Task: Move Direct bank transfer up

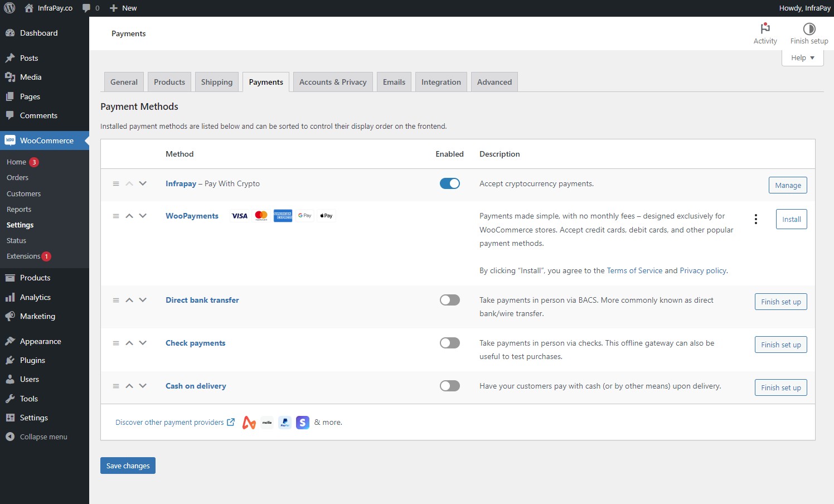Action: click(129, 300)
